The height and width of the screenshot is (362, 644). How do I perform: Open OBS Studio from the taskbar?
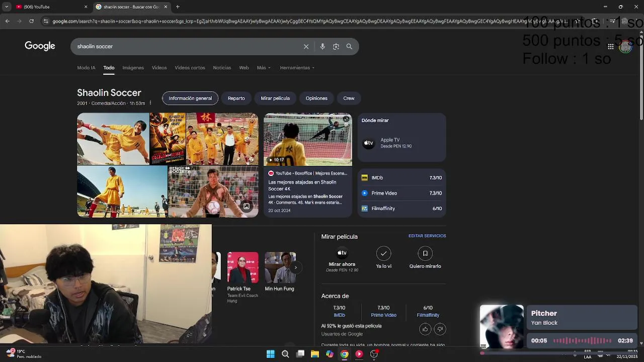click(374, 354)
